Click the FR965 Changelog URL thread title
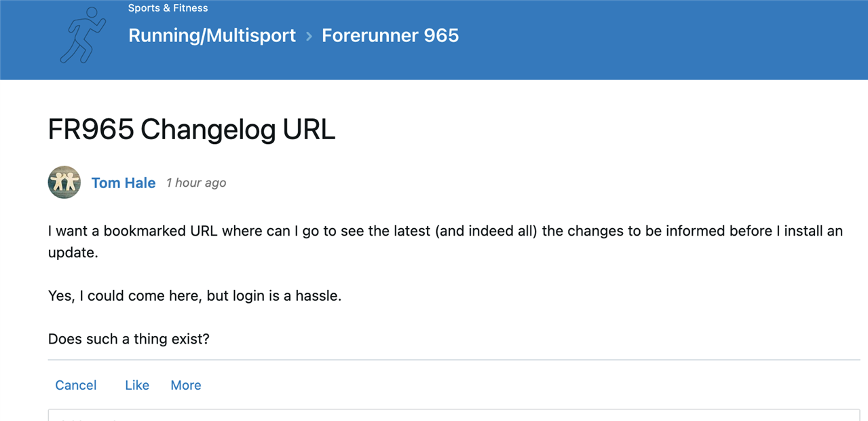868x421 pixels. (x=191, y=130)
